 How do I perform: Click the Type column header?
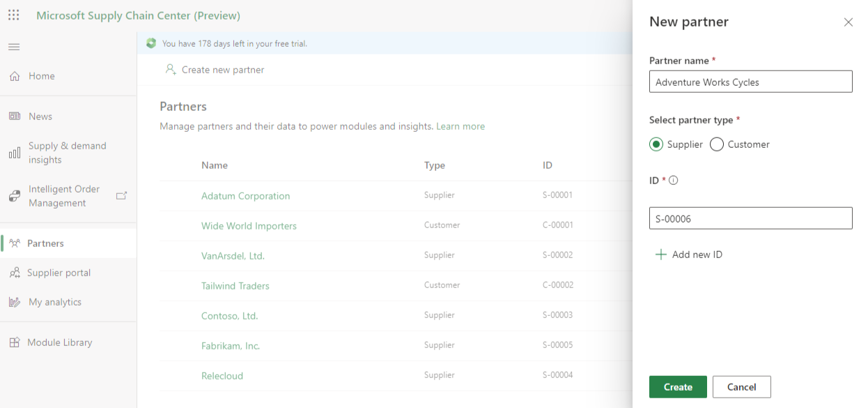[x=435, y=165]
